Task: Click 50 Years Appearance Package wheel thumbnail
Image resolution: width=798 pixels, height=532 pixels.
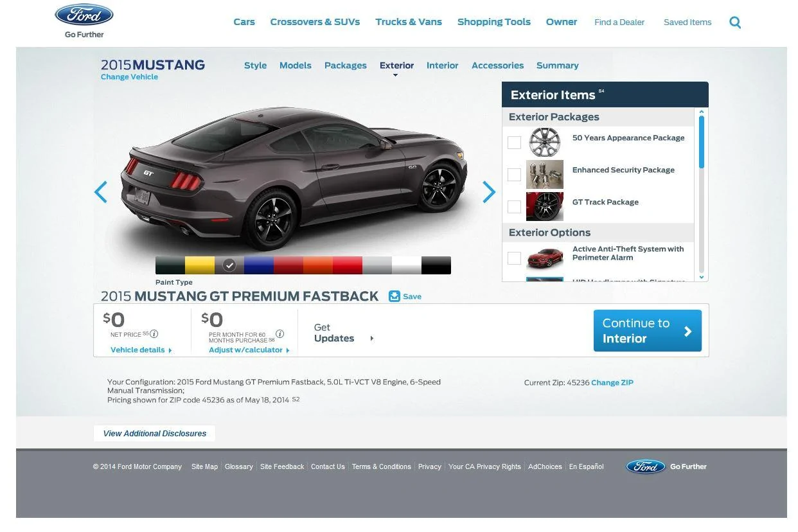Action: 545,142
